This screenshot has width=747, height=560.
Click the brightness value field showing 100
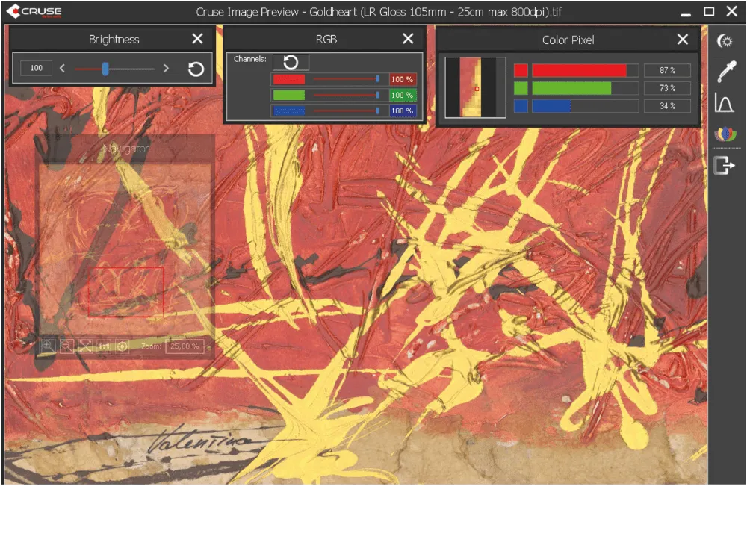pos(37,69)
